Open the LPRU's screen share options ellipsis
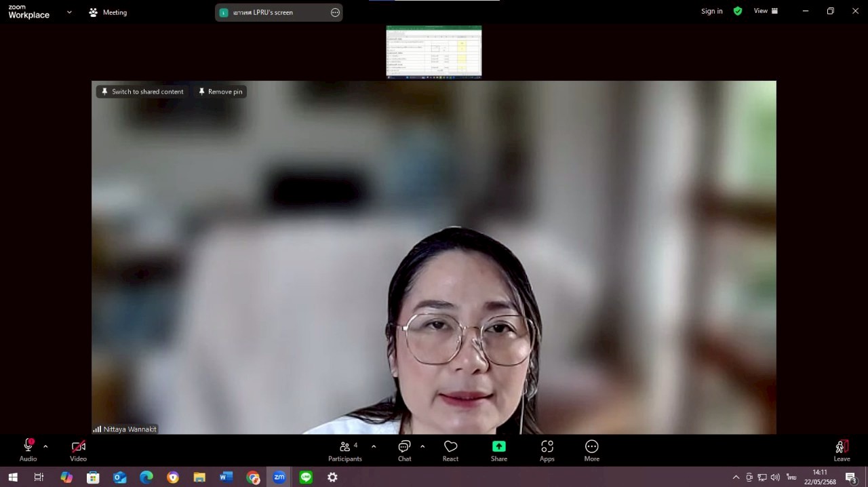 click(x=335, y=12)
